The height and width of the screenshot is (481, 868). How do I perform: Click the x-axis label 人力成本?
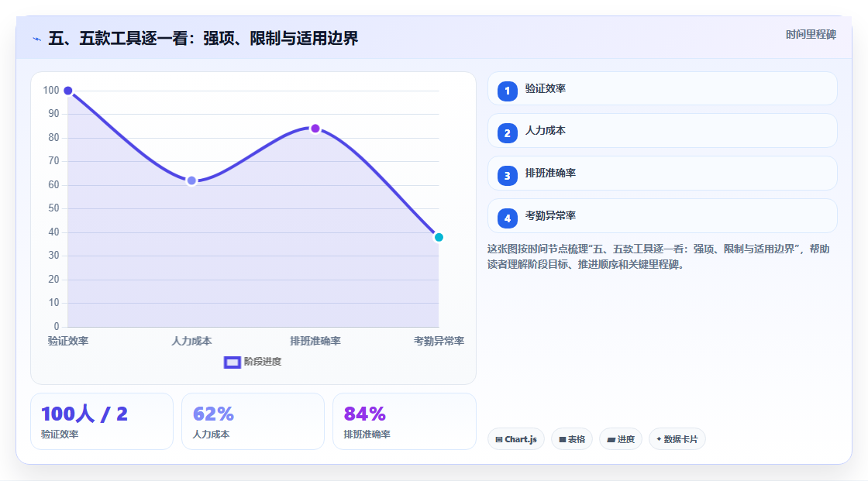click(191, 341)
